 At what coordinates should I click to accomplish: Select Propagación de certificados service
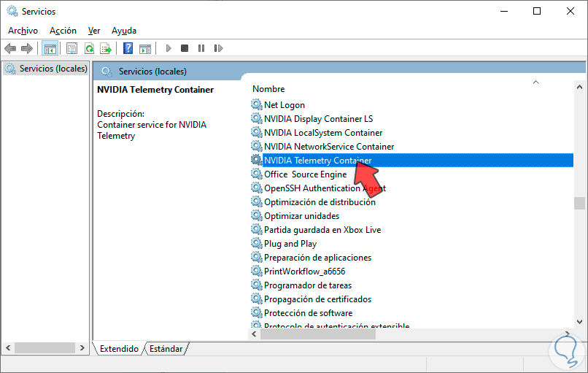coord(317,299)
